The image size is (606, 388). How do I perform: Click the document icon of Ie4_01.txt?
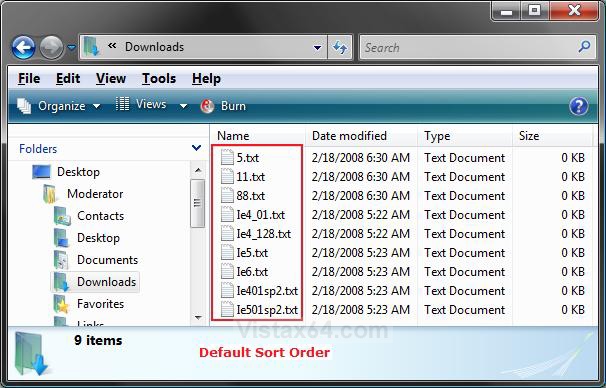(x=227, y=214)
